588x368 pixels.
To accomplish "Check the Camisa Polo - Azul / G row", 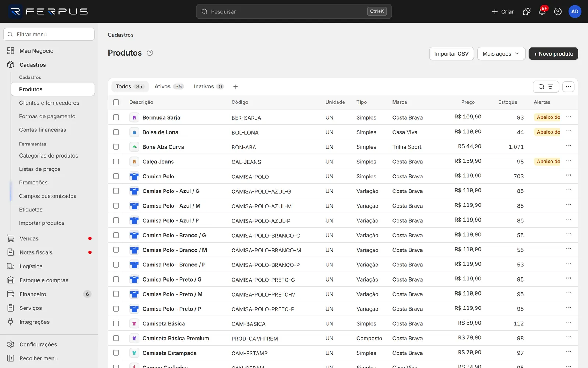I will pos(116,191).
